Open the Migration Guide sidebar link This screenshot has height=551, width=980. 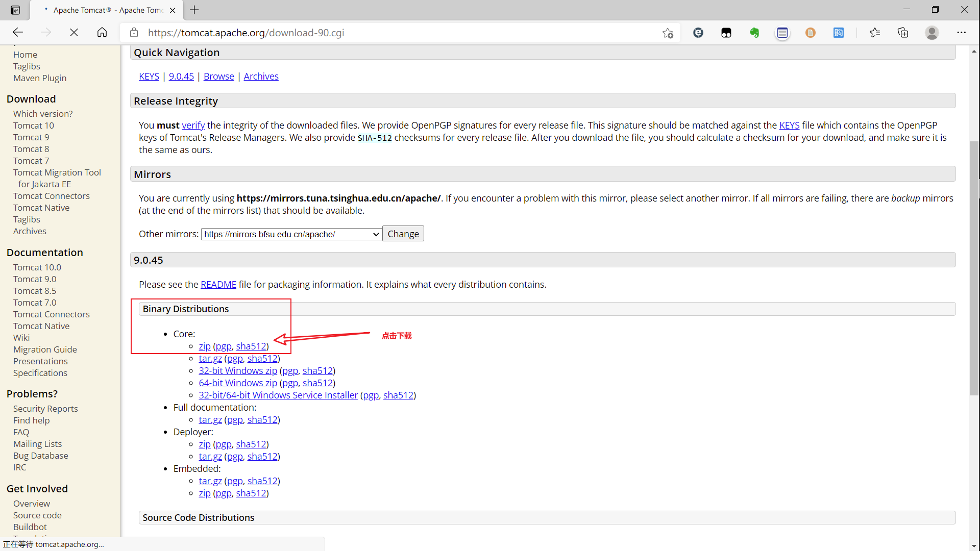[x=45, y=349]
